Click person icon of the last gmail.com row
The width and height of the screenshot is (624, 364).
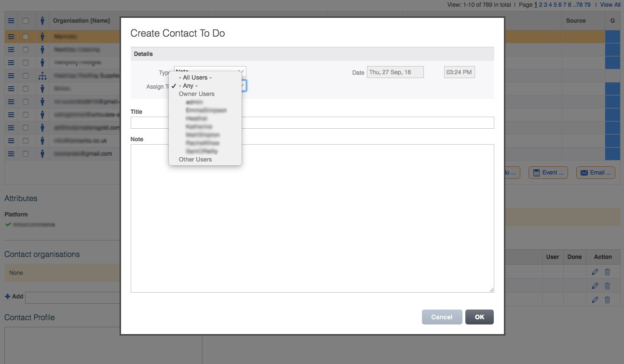click(42, 154)
